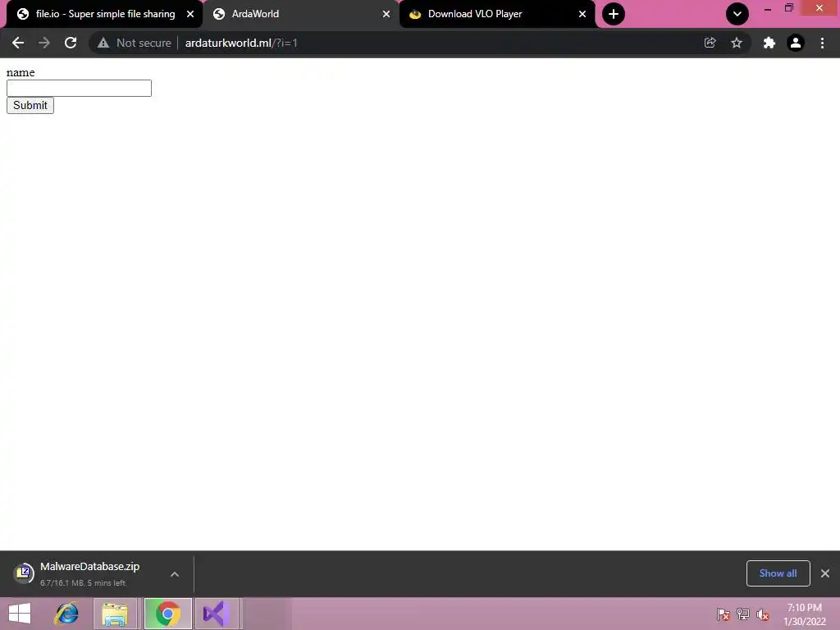The height and width of the screenshot is (630, 840).
Task: Close the ArdaWorld tab
Action: pyautogui.click(x=386, y=14)
